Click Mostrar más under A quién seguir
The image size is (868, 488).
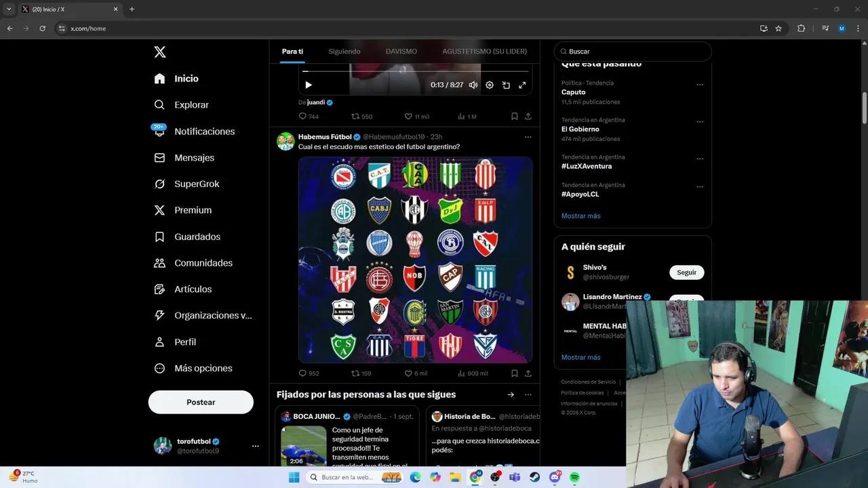coord(580,357)
